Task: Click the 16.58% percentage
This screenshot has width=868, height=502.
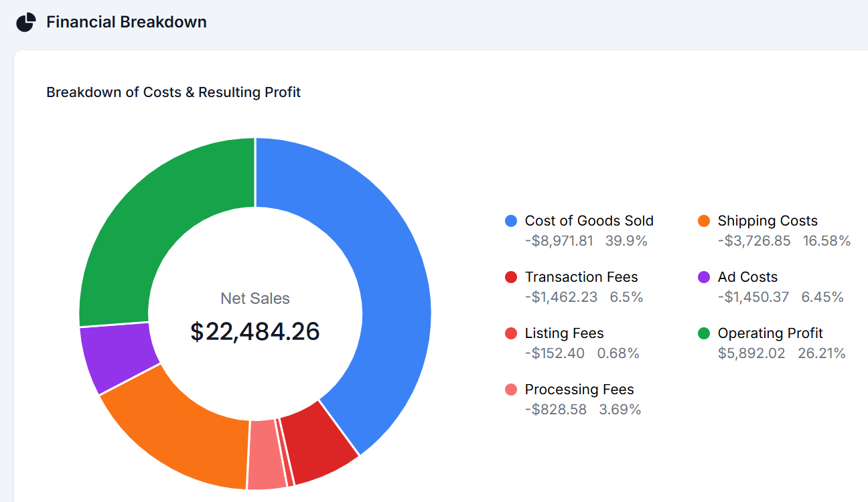Action: 826,241
